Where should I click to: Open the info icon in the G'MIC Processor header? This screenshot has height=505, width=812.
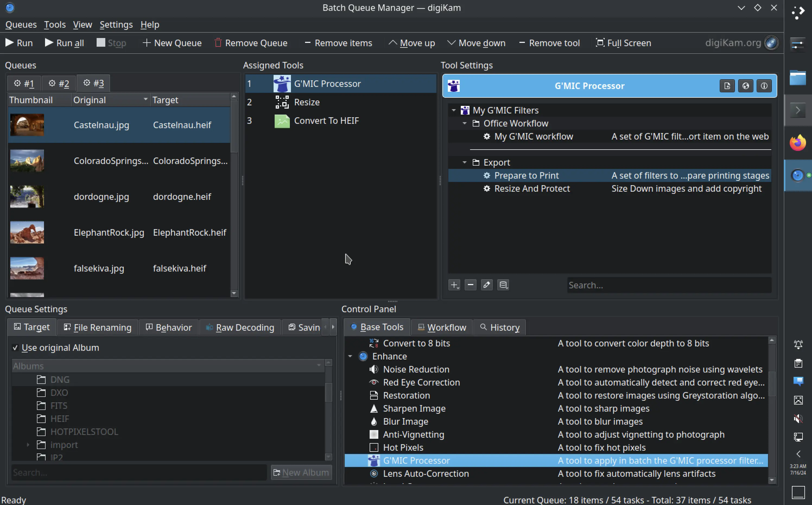click(x=764, y=86)
